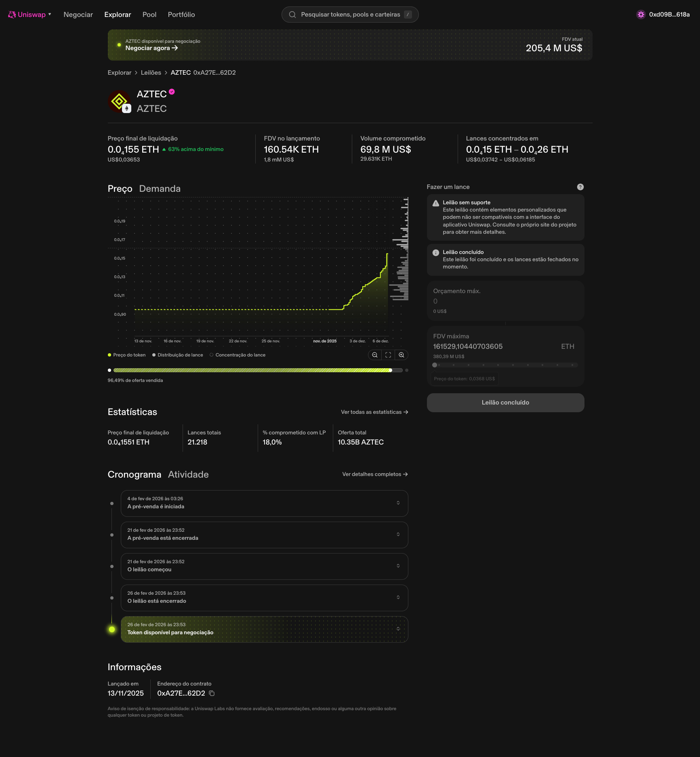The height and width of the screenshot is (757, 700).
Task: Click the offer sold progress bar
Action: tap(258, 370)
